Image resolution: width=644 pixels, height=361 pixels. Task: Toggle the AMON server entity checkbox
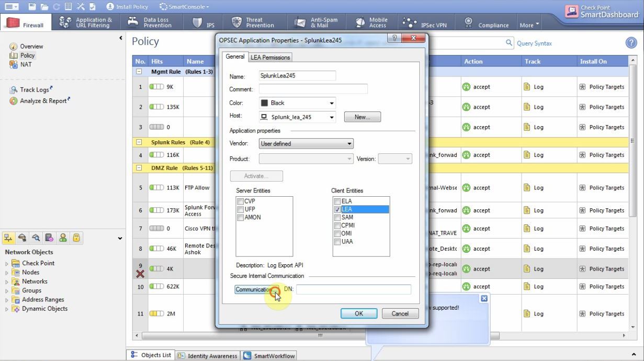[240, 217]
